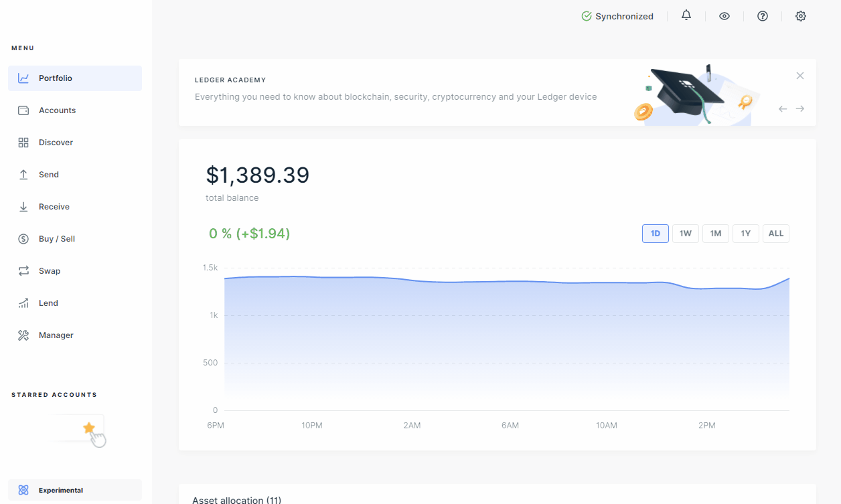Star an account under Starred Accounts
The height and width of the screenshot is (504, 841).
tap(88, 427)
